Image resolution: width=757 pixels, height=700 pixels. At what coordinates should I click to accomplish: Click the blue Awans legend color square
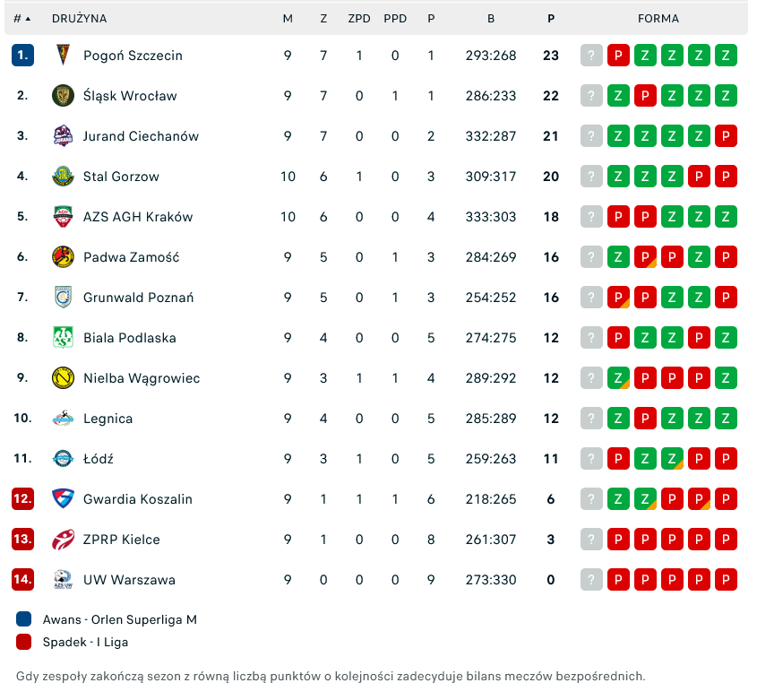click(x=24, y=619)
